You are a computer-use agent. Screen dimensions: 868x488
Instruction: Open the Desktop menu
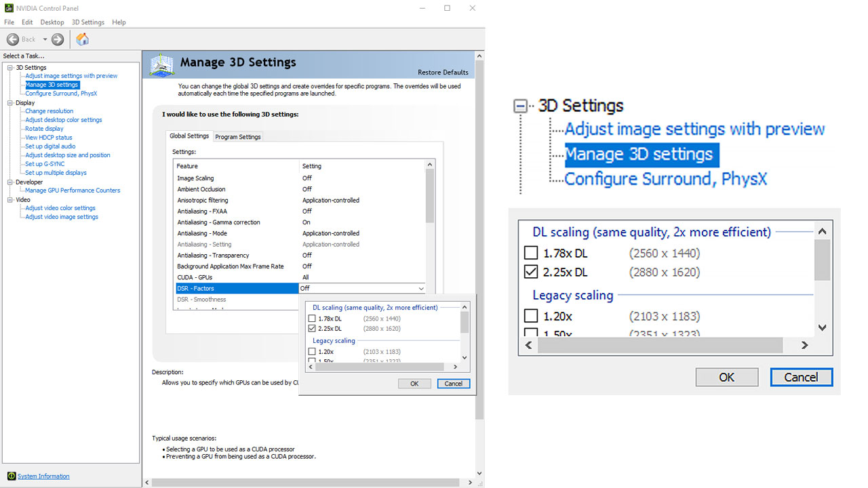tap(52, 22)
